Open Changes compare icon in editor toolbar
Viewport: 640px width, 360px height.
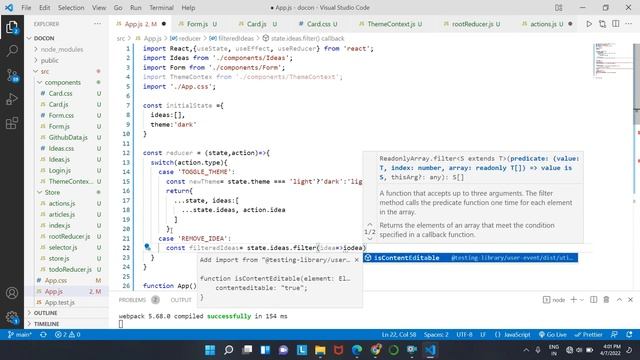(x=602, y=24)
